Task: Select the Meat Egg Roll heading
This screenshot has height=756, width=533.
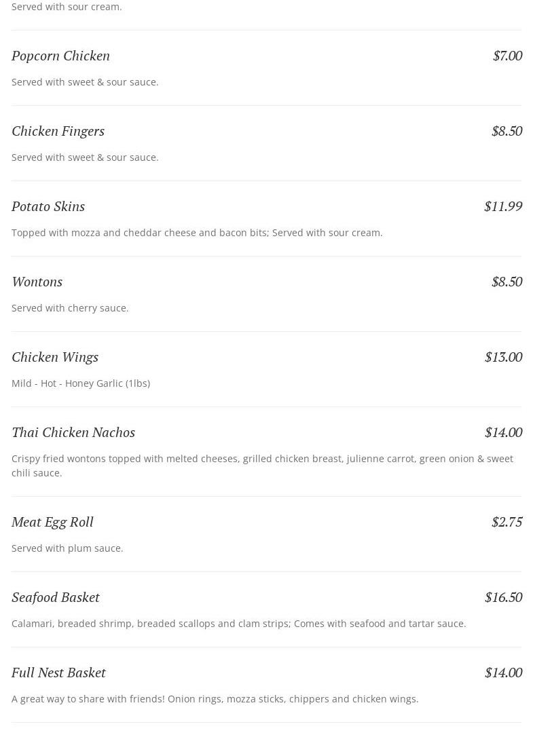Action: tap(52, 522)
